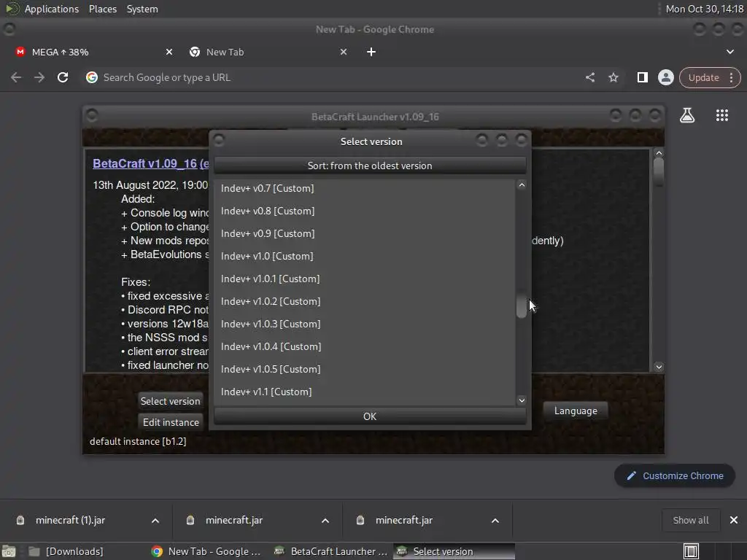Screen dimensions: 747x560
Task: Click version list scroll down arrow
Action: pyautogui.click(x=522, y=400)
